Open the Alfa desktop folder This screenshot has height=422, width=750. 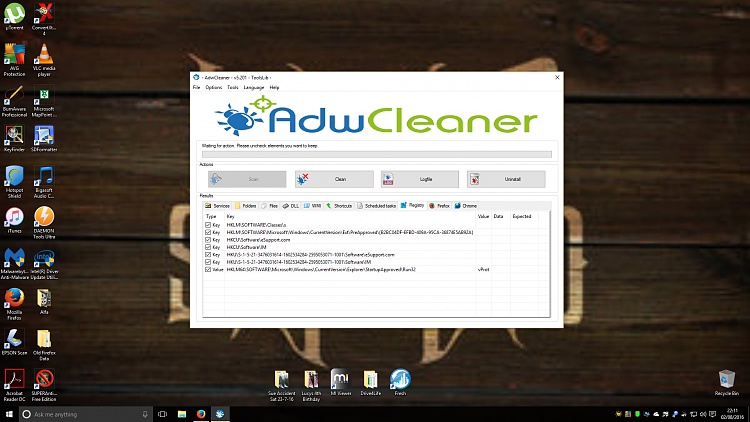click(x=44, y=301)
